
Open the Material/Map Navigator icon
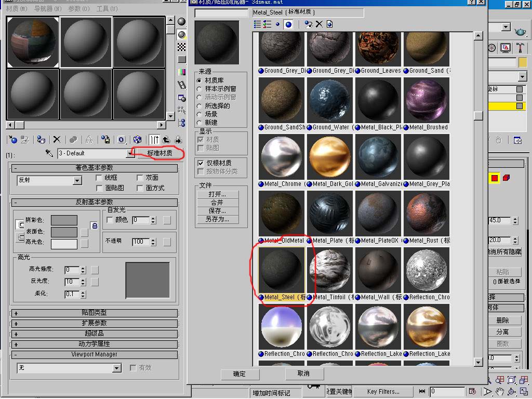pyautogui.click(x=182, y=123)
